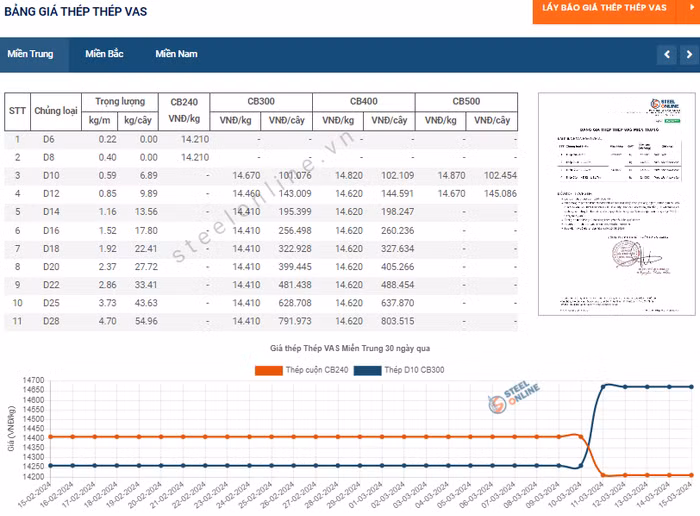Click the previous arrow in blue tab bar
The height and width of the screenshot is (516, 700).
667,54
